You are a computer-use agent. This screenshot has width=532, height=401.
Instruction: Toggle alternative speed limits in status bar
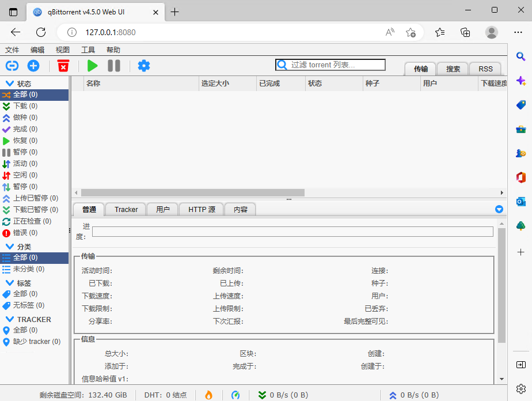pyautogui.click(x=235, y=395)
